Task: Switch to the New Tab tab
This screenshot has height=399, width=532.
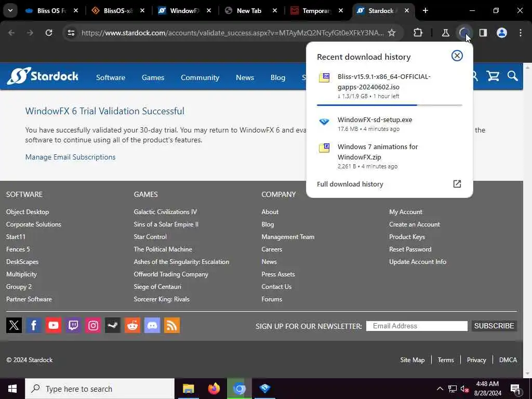Action: coord(251,10)
